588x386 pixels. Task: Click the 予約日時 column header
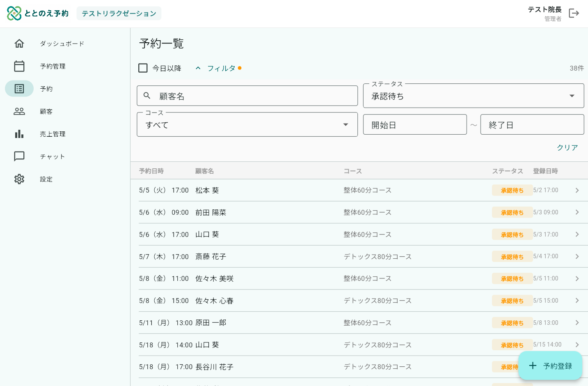pyautogui.click(x=151, y=171)
